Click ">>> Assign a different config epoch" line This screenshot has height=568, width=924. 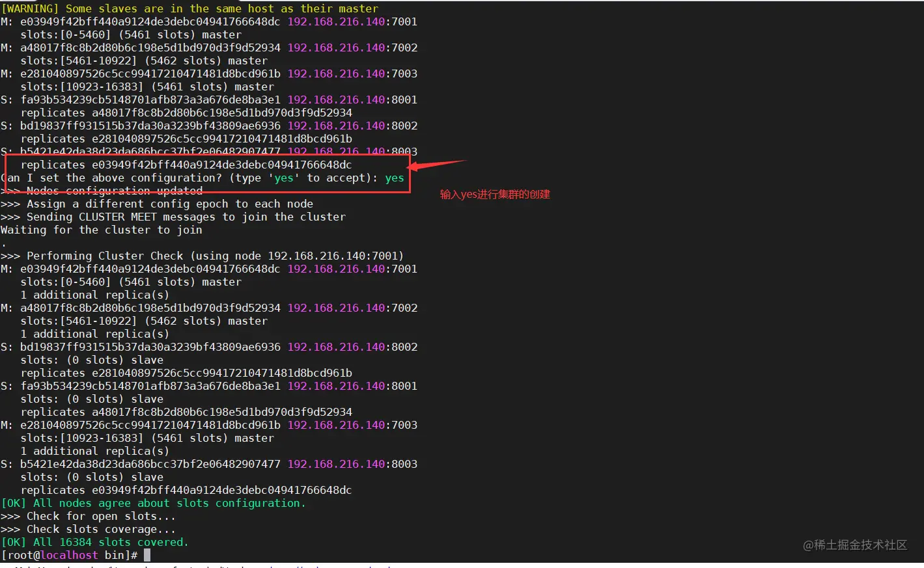(157, 204)
